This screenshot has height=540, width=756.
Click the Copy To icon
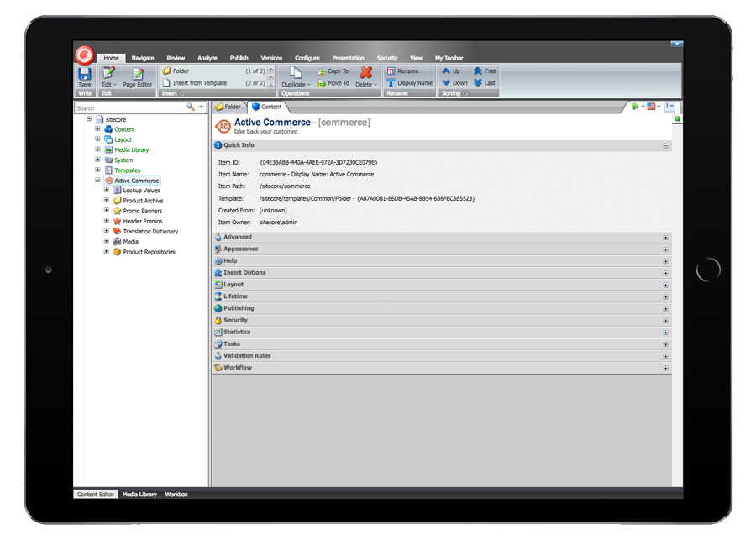[x=322, y=71]
